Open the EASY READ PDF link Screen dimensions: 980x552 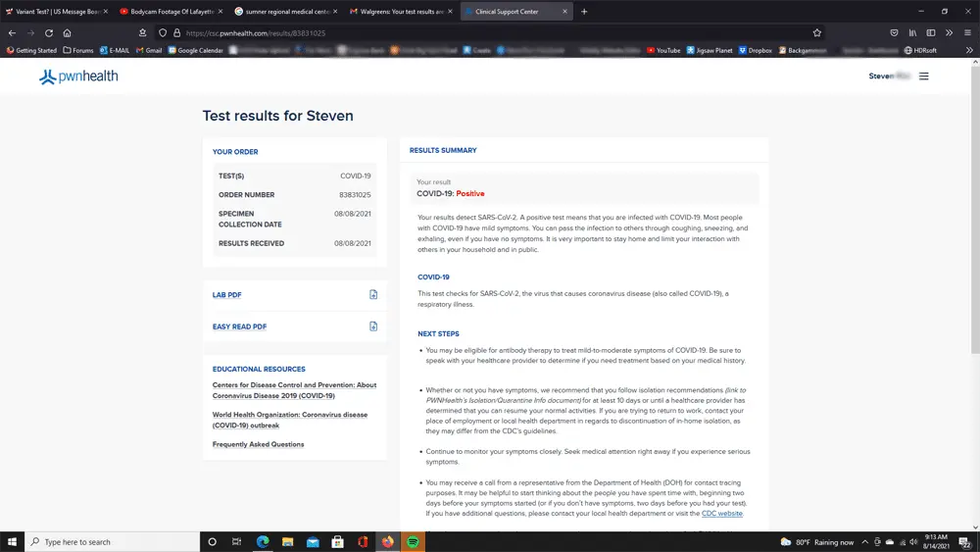239,326
